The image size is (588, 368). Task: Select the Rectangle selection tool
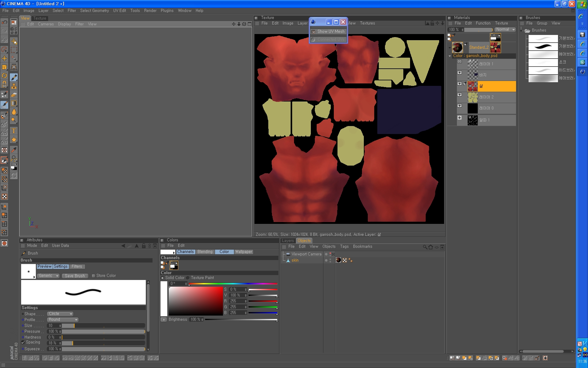tap(14, 50)
